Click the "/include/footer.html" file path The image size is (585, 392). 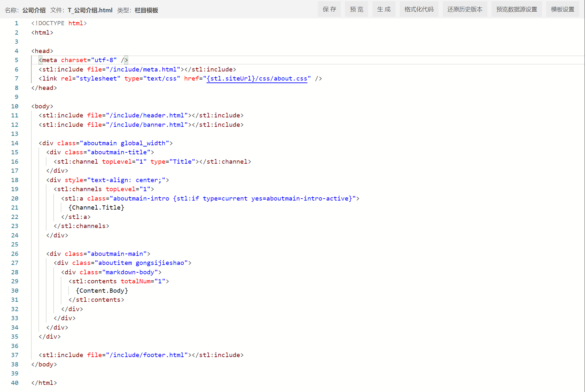point(147,355)
